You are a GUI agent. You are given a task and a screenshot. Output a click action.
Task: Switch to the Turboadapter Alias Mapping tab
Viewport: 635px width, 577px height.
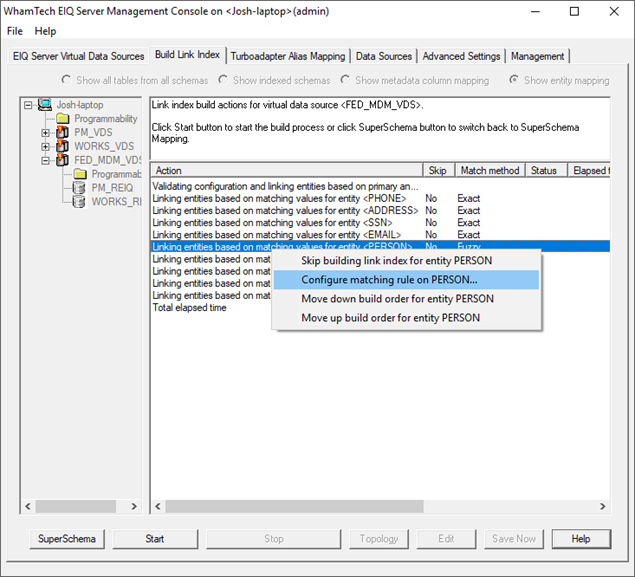coord(288,56)
